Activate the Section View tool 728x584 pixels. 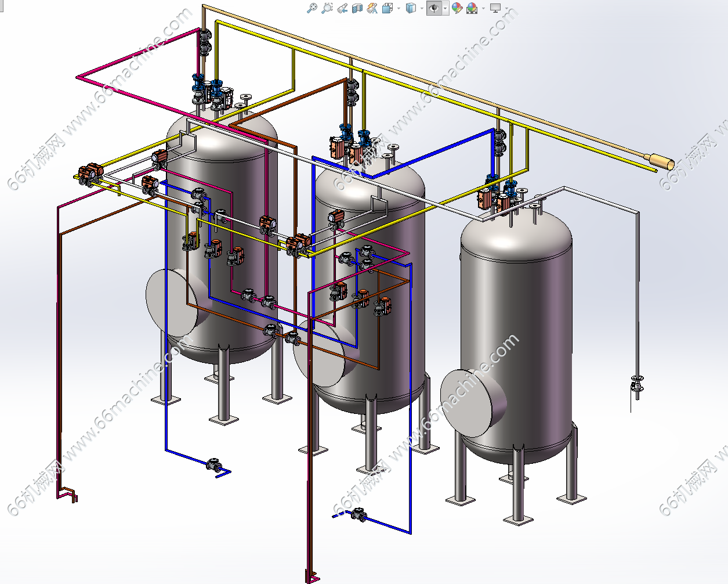click(357, 8)
